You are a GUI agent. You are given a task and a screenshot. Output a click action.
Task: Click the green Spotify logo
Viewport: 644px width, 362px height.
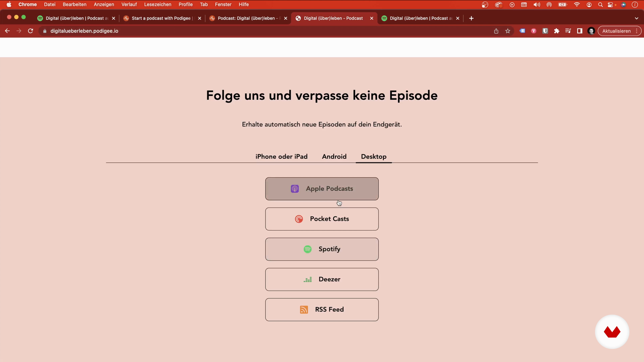coord(308,249)
